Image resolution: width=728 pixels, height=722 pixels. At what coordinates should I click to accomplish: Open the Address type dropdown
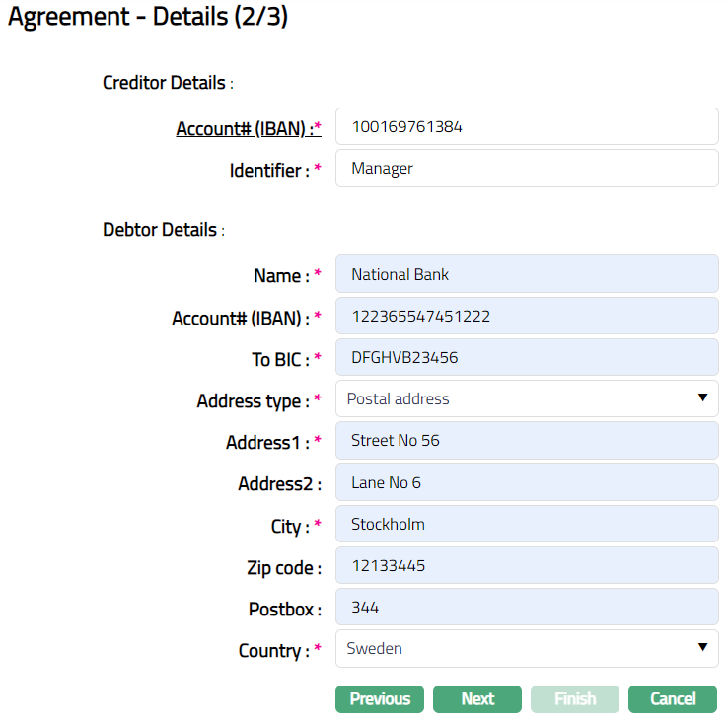[x=527, y=399]
